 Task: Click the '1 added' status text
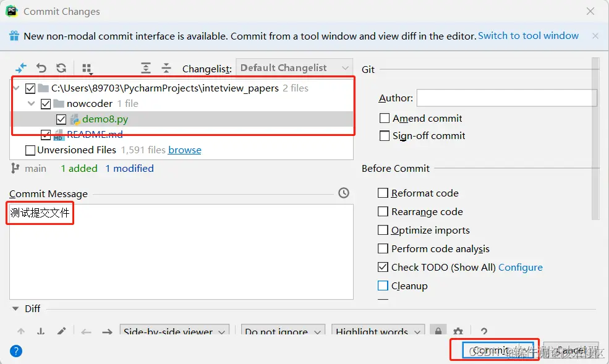(79, 169)
